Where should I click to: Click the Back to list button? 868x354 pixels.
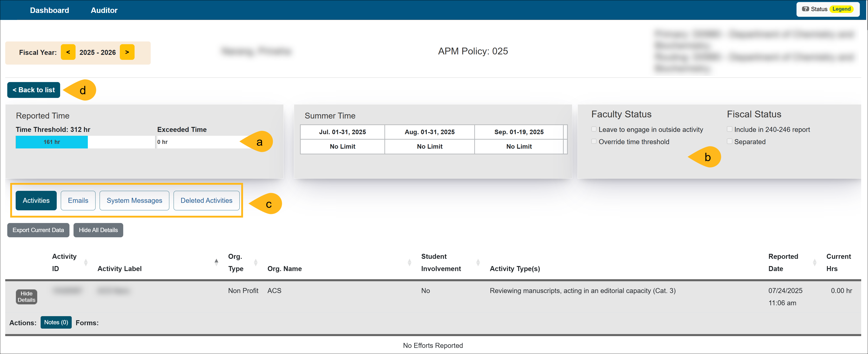33,90
